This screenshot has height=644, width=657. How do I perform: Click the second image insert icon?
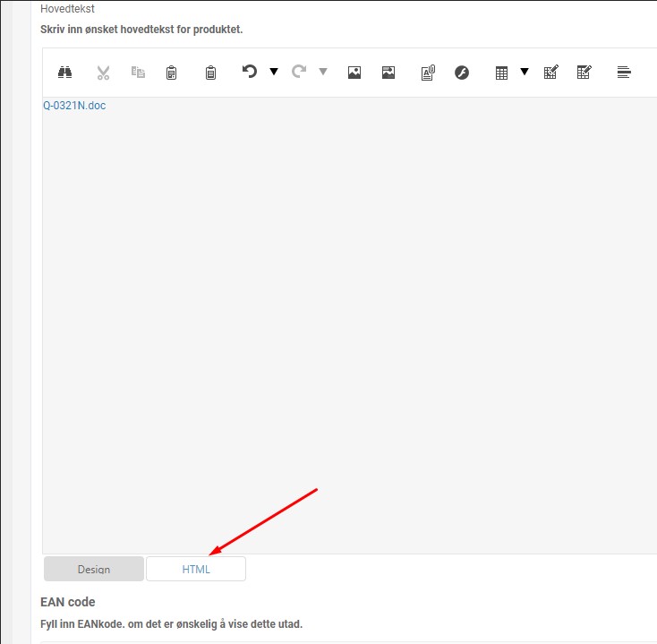[388, 73]
